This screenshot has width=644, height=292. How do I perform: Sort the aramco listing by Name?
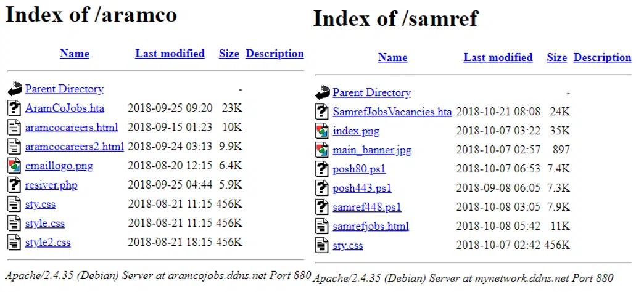[75, 54]
